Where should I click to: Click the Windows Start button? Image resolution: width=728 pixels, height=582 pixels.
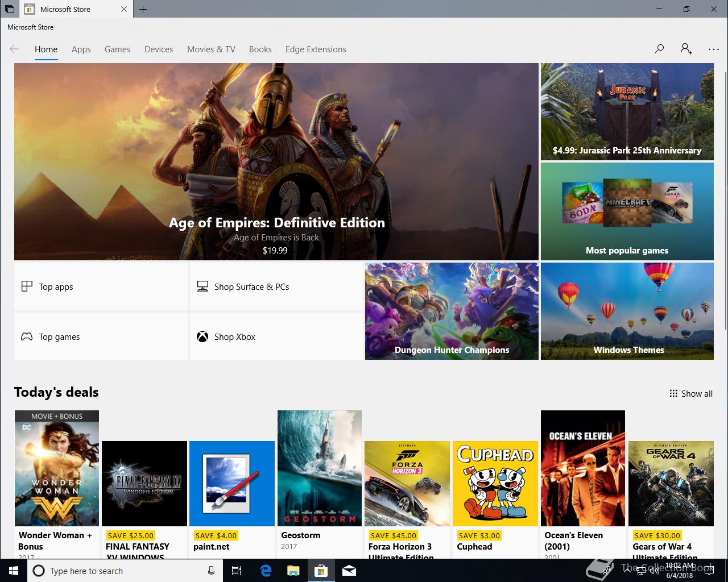coord(14,571)
